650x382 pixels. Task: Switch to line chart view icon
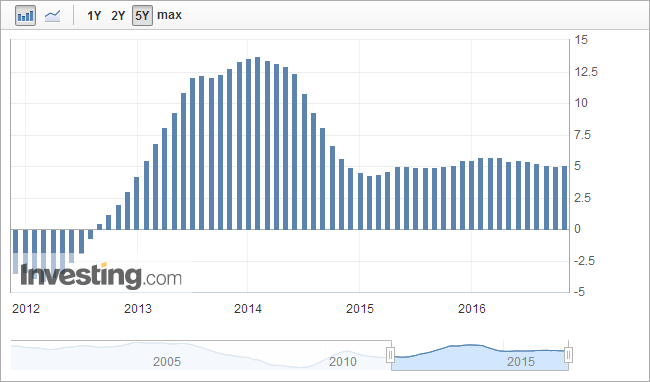pyautogui.click(x=53, y=16)
